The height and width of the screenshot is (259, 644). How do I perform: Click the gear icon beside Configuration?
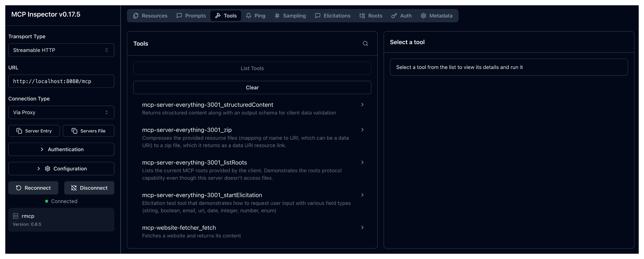pyautogui.click(x=48, y=169)
